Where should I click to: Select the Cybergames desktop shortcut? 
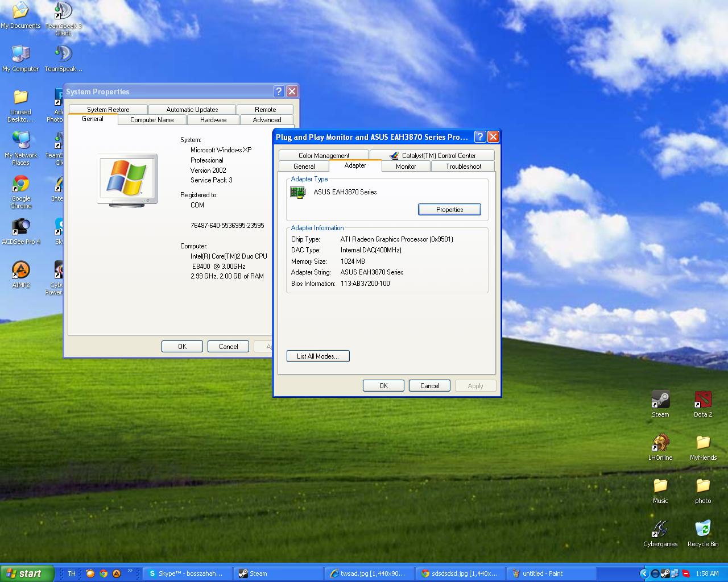(660, 534)
